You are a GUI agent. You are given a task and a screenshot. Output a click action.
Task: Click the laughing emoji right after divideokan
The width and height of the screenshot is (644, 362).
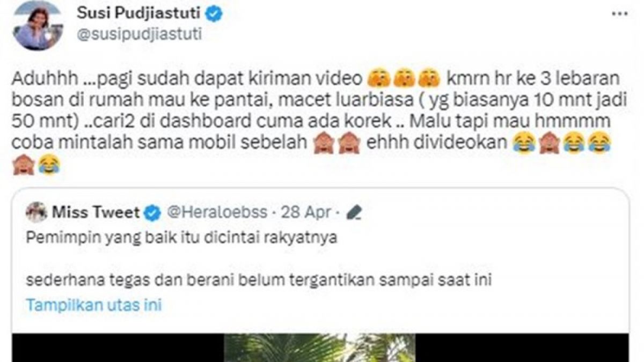click(523, 143)
